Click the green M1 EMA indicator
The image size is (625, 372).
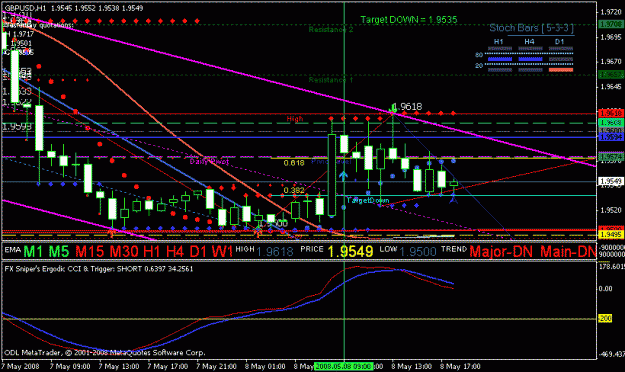33,251
